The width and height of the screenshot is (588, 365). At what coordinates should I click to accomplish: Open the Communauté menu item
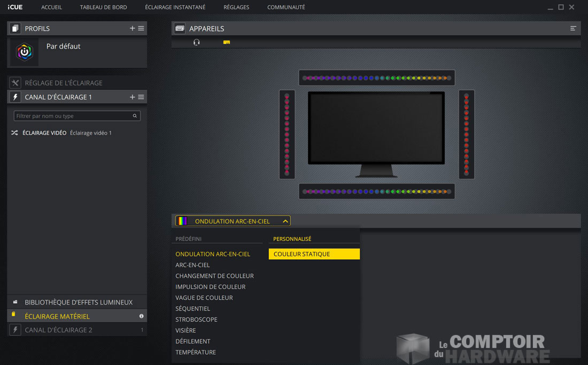pos(285,7)
